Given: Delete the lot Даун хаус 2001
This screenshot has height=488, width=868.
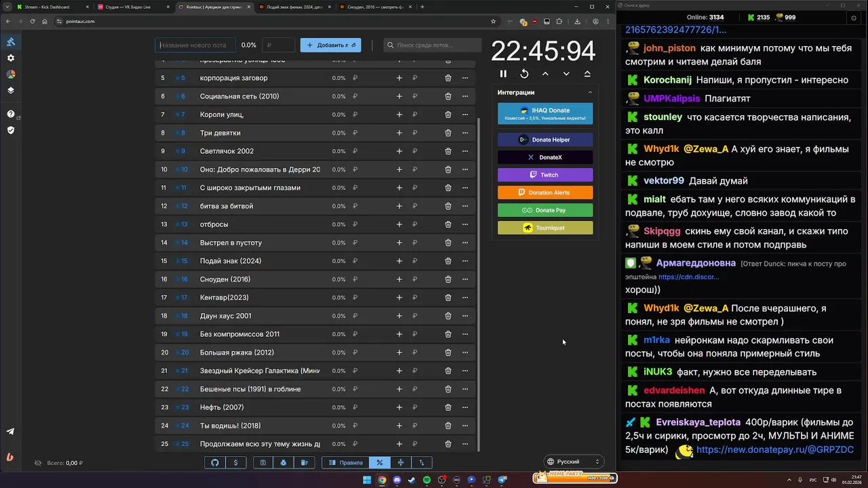Looking at the screenshot, I should click(x=448, y=316).
